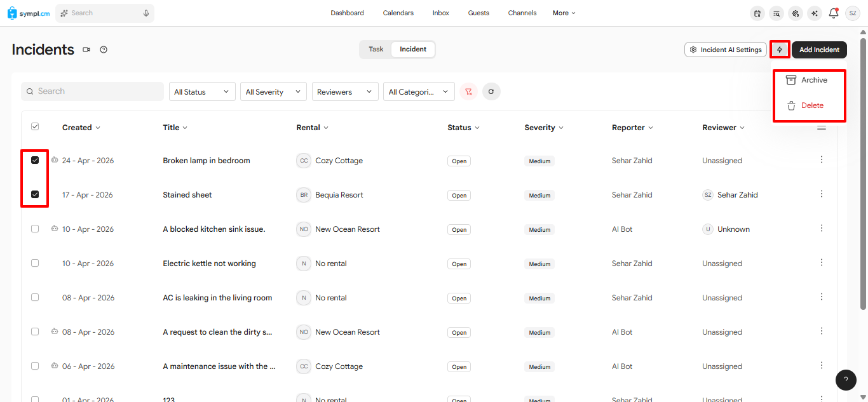Check the blocked kitchen sink issue row
868x402 pixels.
click(35, 229)
